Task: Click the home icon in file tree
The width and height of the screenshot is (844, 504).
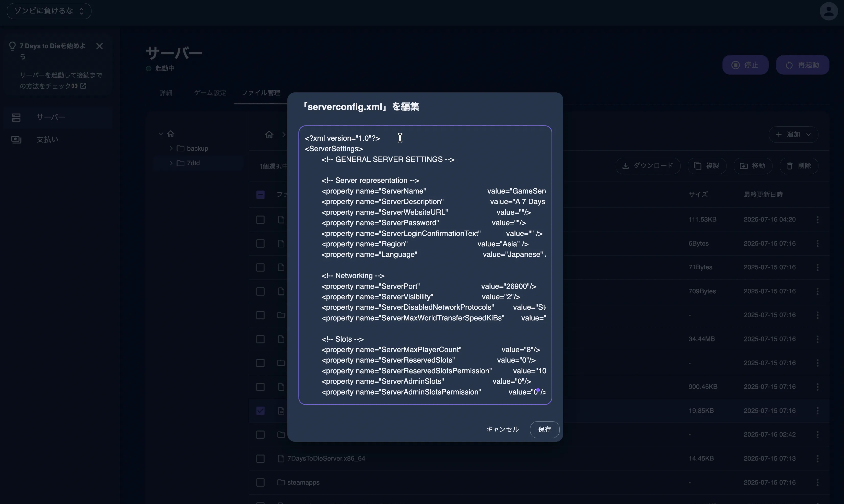Action: click(171, 134)
